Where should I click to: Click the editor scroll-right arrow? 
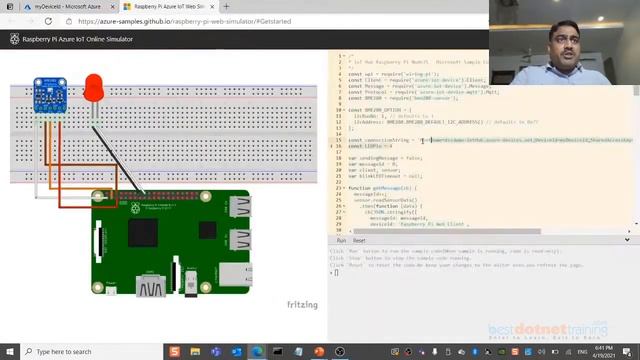[629, 231]
